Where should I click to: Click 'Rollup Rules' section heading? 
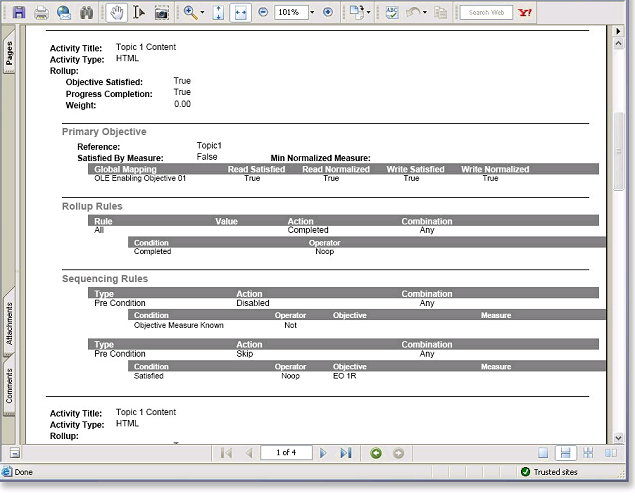92,206
